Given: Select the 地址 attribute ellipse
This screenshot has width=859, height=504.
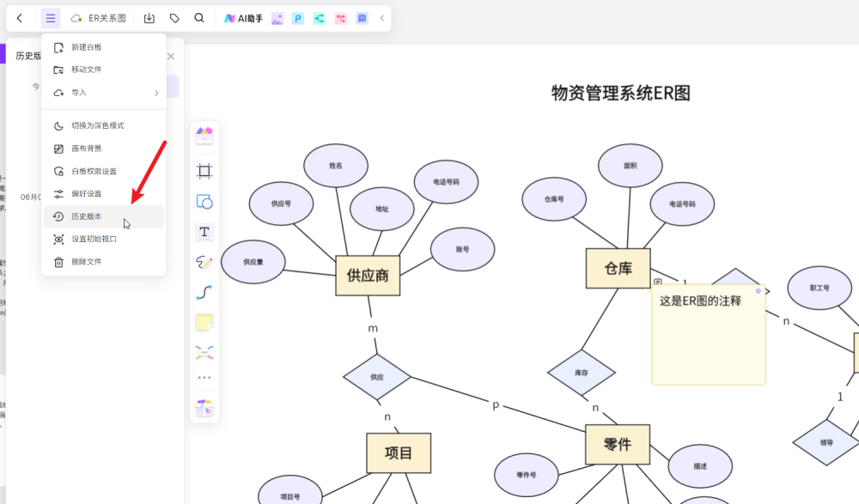Looking at the screenshot, I should coord(382,209).
